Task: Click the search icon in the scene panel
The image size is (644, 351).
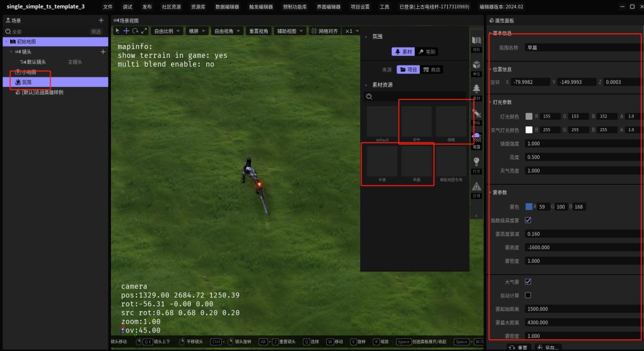Action: (x=8, y=32)
